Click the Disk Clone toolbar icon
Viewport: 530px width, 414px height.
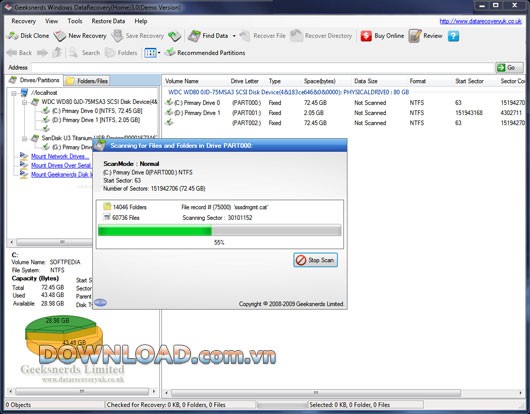click(13, 35)
